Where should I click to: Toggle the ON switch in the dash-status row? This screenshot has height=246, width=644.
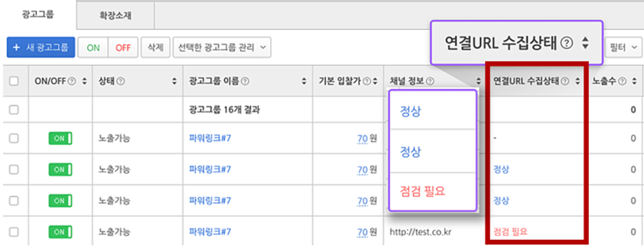61,138
